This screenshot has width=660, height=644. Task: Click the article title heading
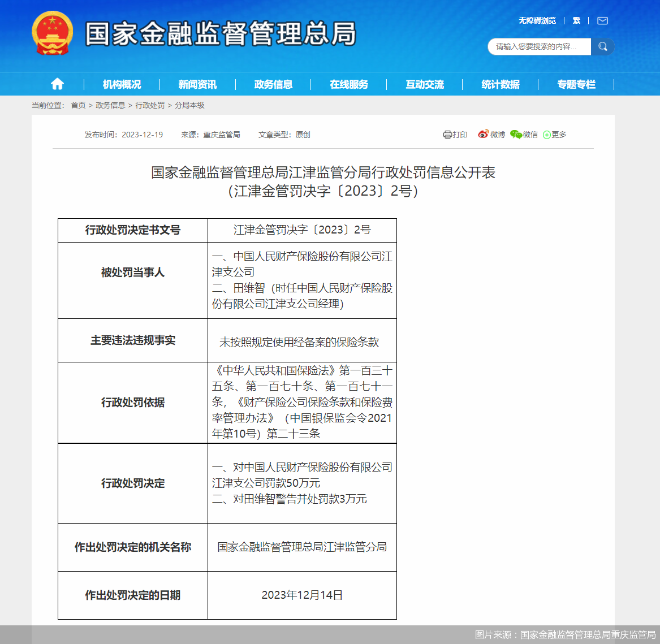(x=323, y=181)
